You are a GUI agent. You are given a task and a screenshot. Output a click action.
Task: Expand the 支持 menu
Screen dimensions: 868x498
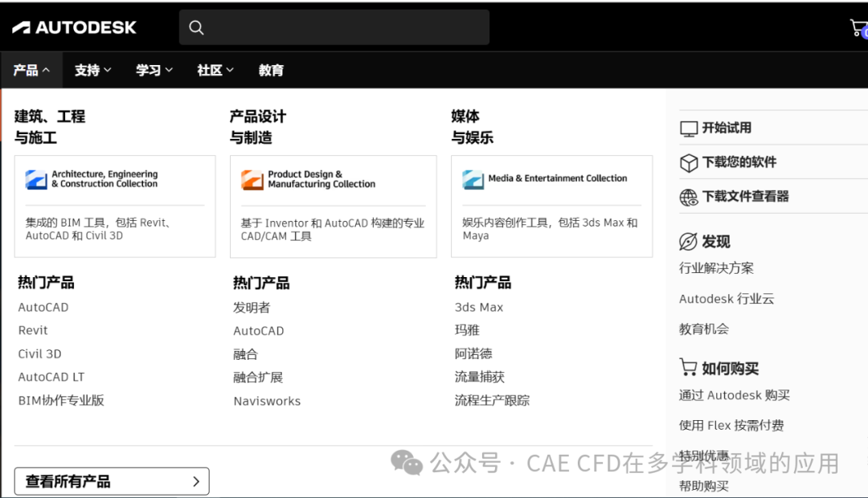coord(93,70)
